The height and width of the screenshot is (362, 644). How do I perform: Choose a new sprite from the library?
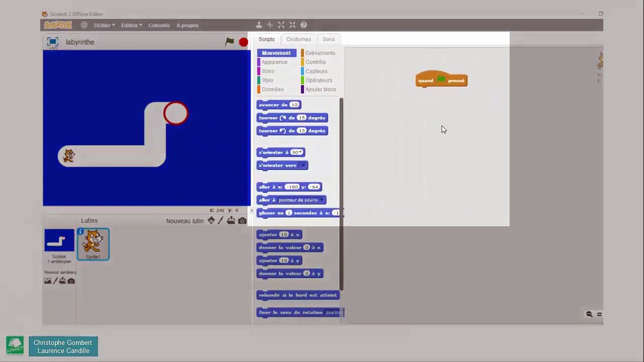pos(211,220)
